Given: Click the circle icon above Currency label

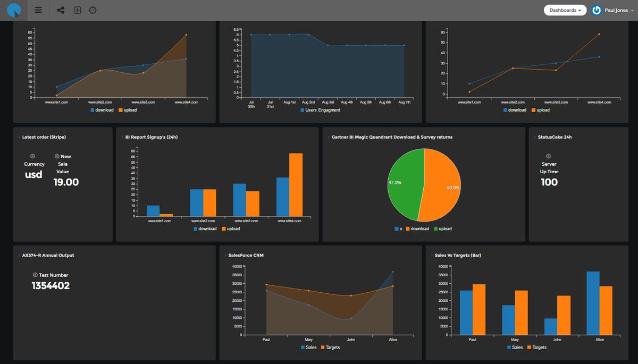Looking at the screenshot, I should [33, 156].
